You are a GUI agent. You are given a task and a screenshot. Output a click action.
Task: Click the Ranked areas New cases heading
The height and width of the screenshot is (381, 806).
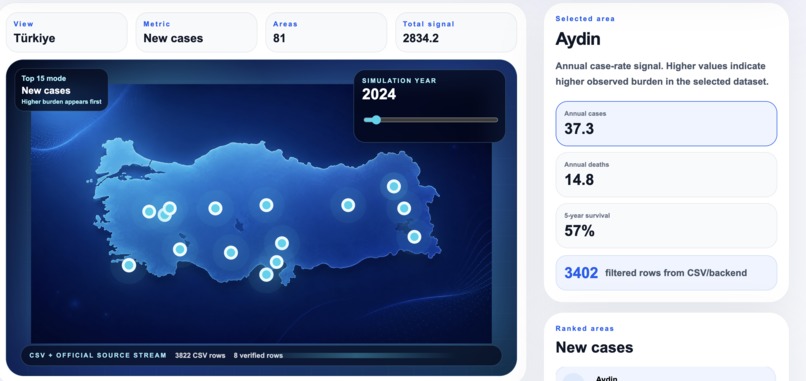pyautogui.click(x=594, y=347)
